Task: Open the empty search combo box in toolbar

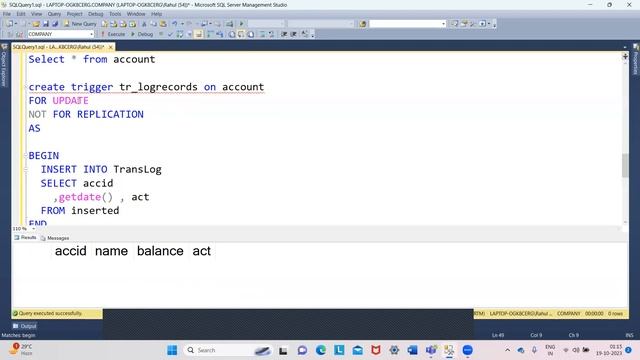Action: [x=407, y=24]
